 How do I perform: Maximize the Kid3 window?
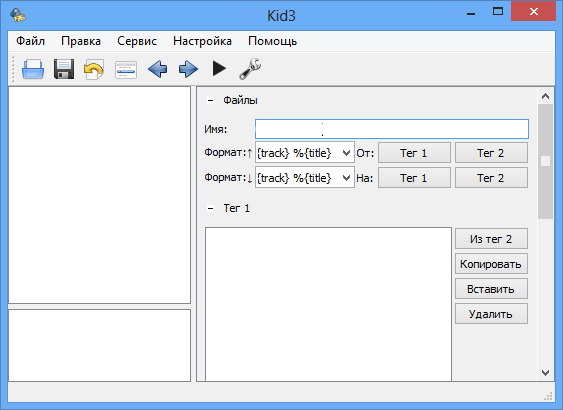pyautogui.click(x=498, y=12)
